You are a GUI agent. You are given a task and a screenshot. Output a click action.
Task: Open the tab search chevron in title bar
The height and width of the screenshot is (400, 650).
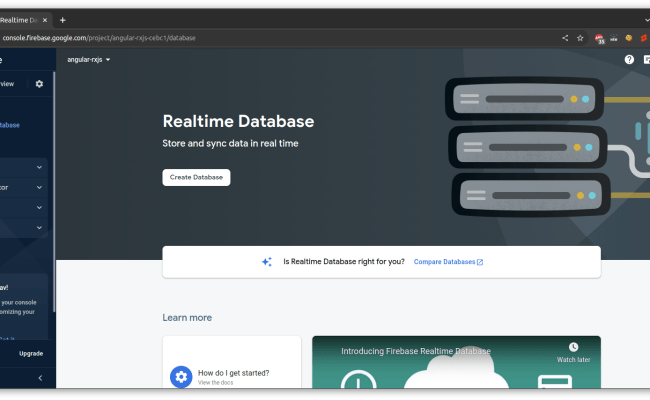click(647, 20)
